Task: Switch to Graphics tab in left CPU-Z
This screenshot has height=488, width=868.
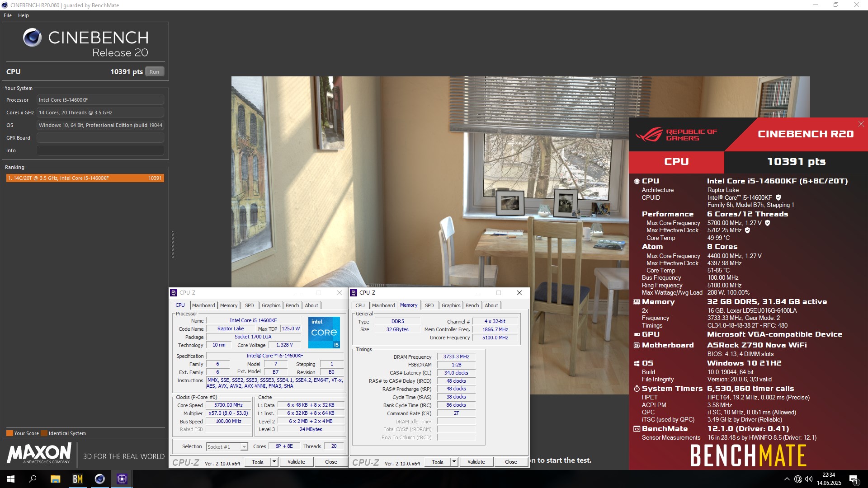Action: point(271,305)
